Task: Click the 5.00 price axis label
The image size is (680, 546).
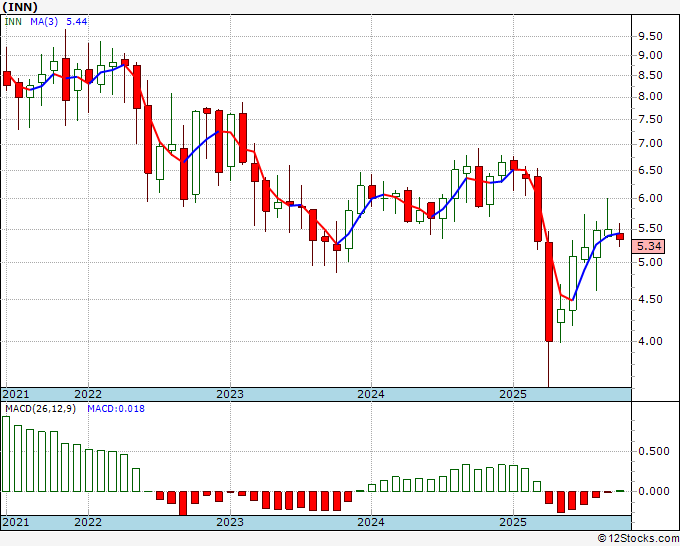Action: pos(650,262)
